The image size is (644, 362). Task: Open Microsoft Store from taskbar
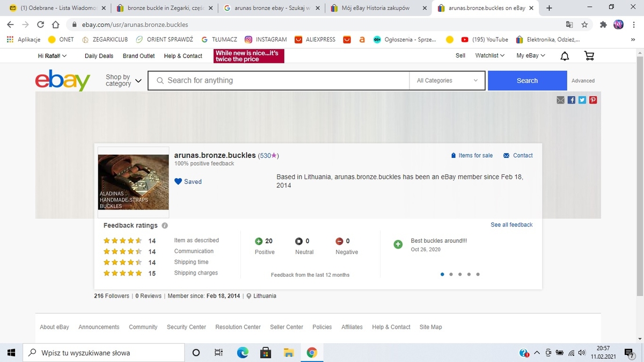coord(266,353)
